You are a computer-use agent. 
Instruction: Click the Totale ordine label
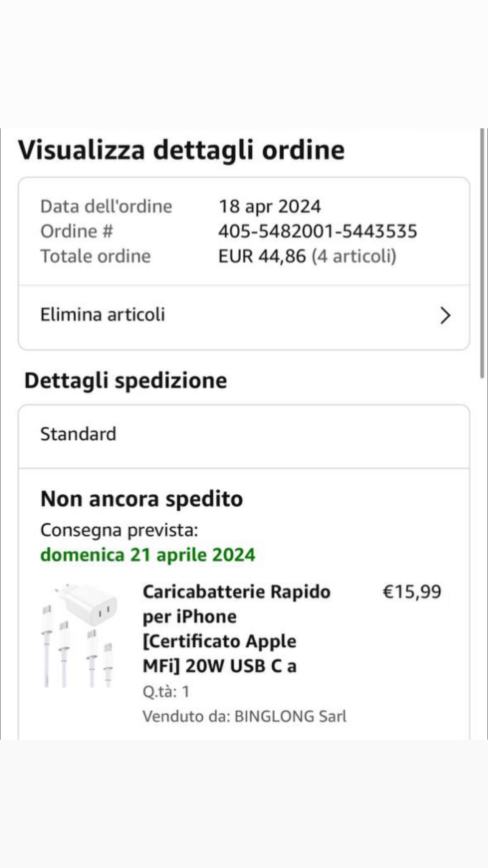(96, 256)
